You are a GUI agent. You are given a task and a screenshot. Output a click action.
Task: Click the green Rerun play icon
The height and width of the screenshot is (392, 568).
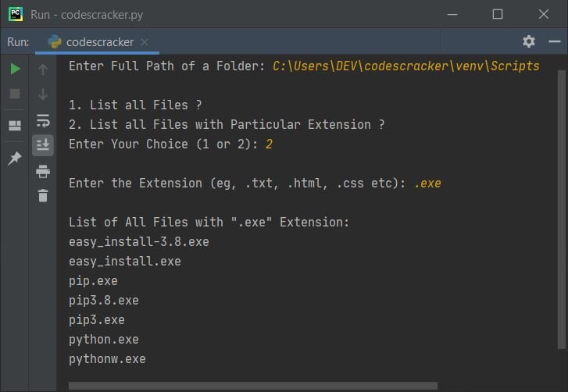(x=15, y=69)
